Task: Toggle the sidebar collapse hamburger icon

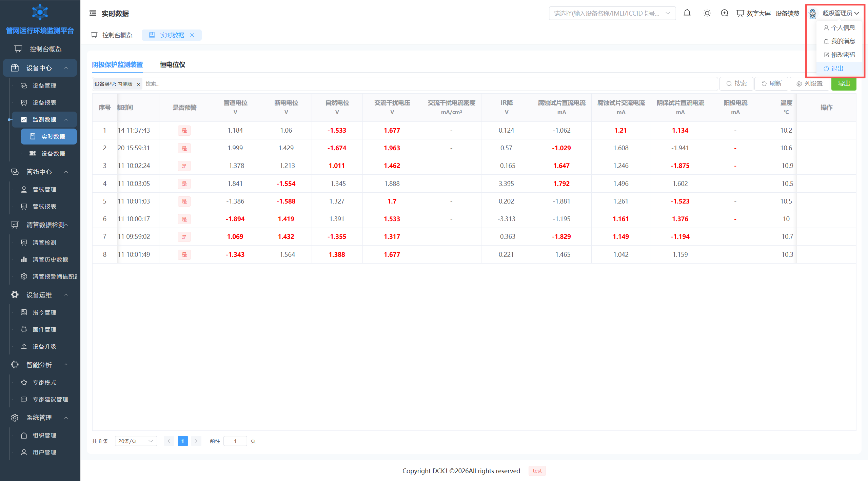Action: tap(93, 13)
